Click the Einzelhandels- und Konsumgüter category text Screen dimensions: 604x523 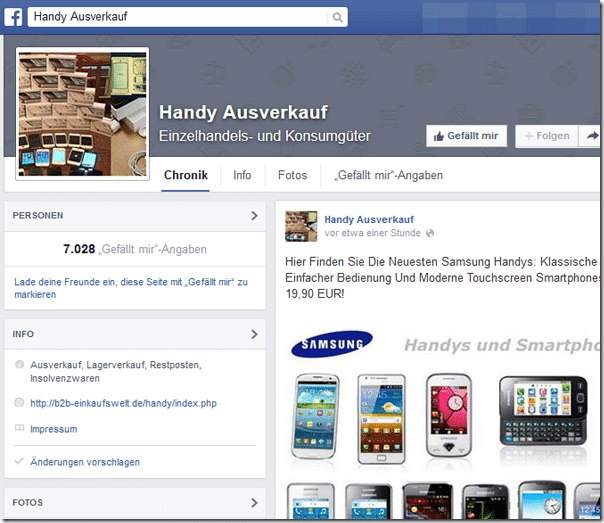(265, 136)
